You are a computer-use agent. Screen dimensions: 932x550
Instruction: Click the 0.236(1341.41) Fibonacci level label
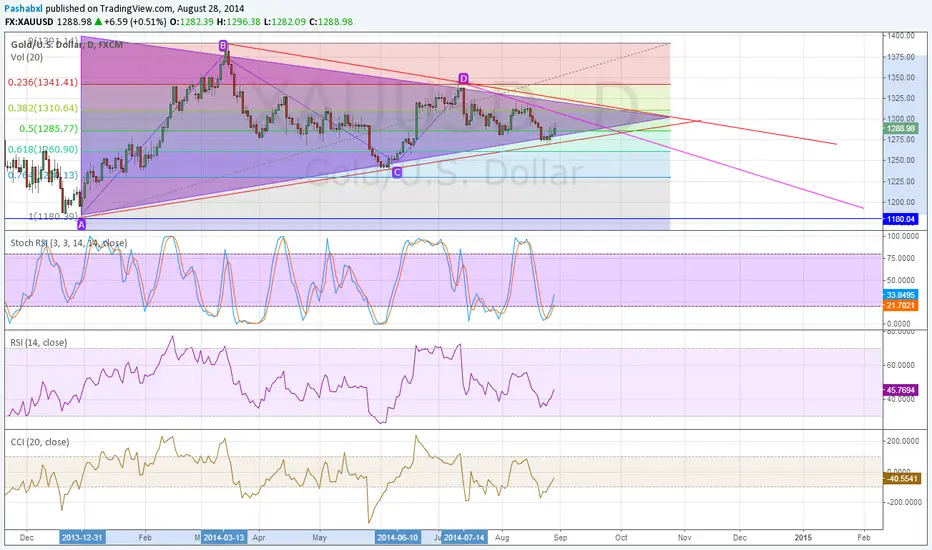[43, 82]
